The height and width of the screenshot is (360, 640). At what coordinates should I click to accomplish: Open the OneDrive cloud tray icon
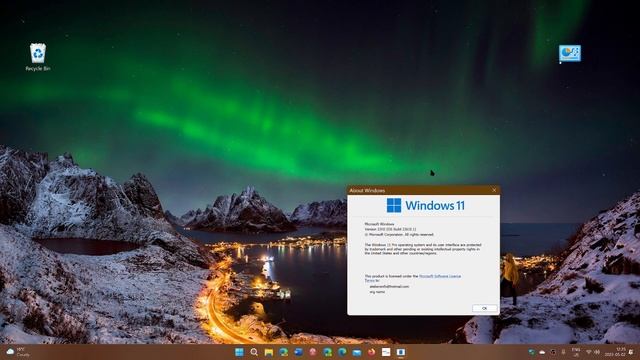(542, 353)
